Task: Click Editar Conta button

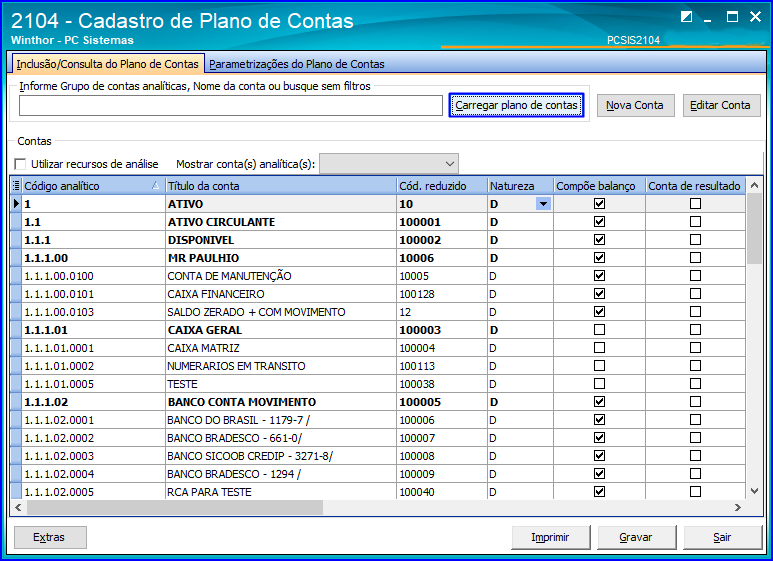Action: [721, 105]
